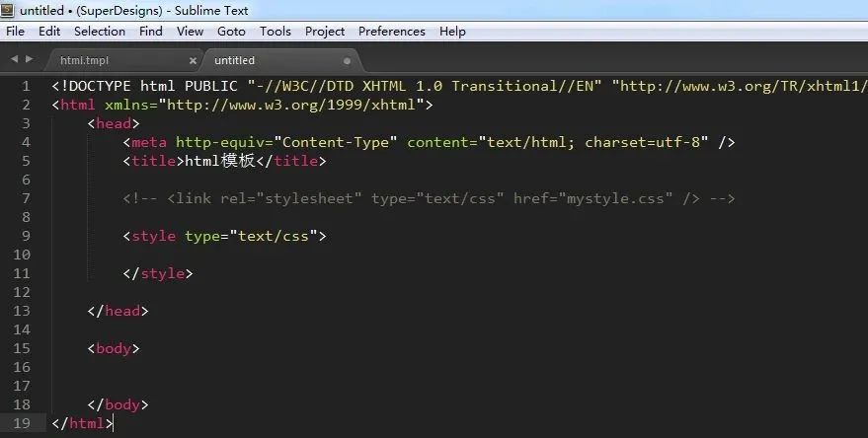Click the html模板 title text

[220, 161]
